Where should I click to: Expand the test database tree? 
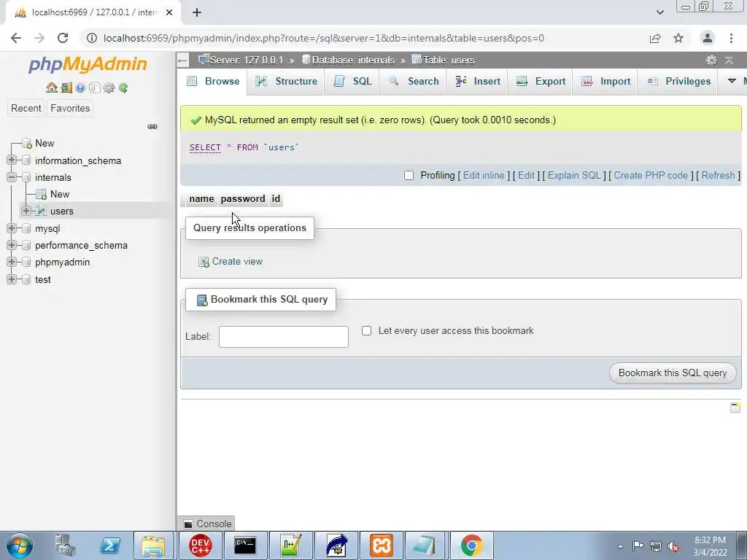click(x=12, y=279)
